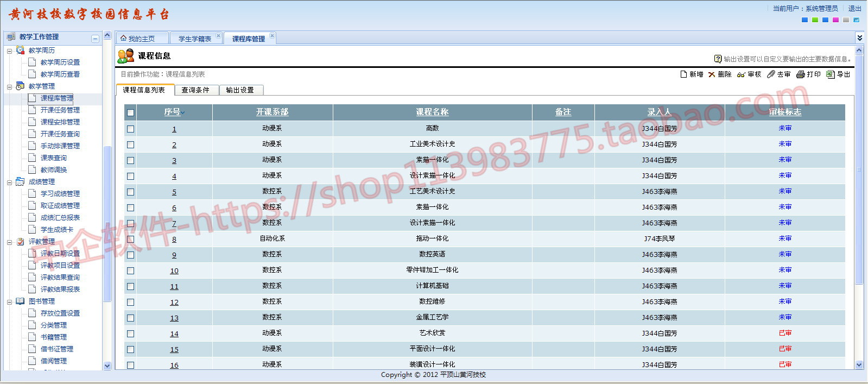Click the 开课系部 column header
Screen dimensions: 868x384
pyautogui.click(x=272, y=112)
